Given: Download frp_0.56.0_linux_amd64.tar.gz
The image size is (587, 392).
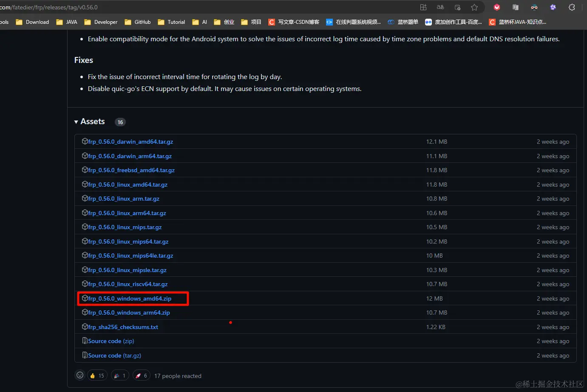Looking at the screenshot, I should pos(128,185).
